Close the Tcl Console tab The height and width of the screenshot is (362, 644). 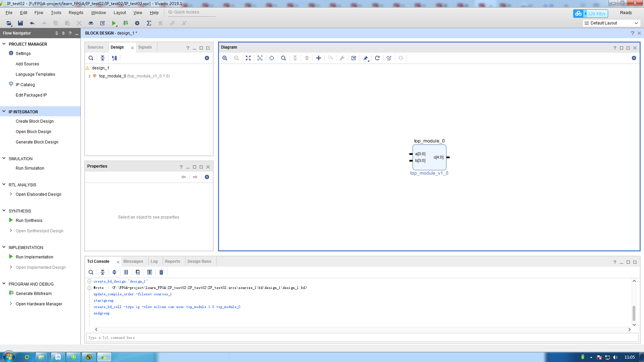[118, 262]
